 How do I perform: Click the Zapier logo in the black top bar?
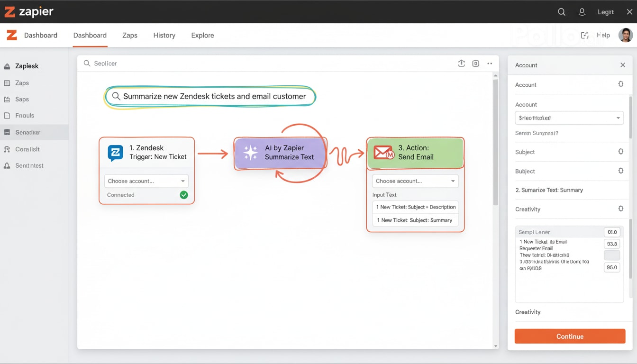pos(29,12)
